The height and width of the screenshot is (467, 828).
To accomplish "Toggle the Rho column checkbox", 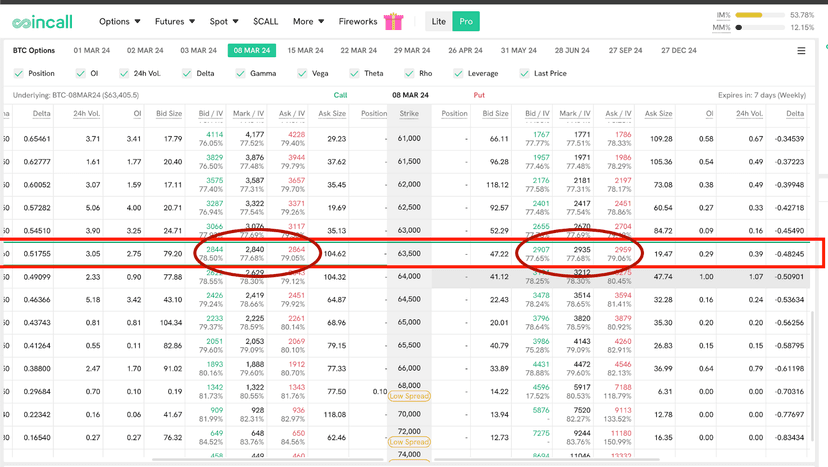I will 409,73.
